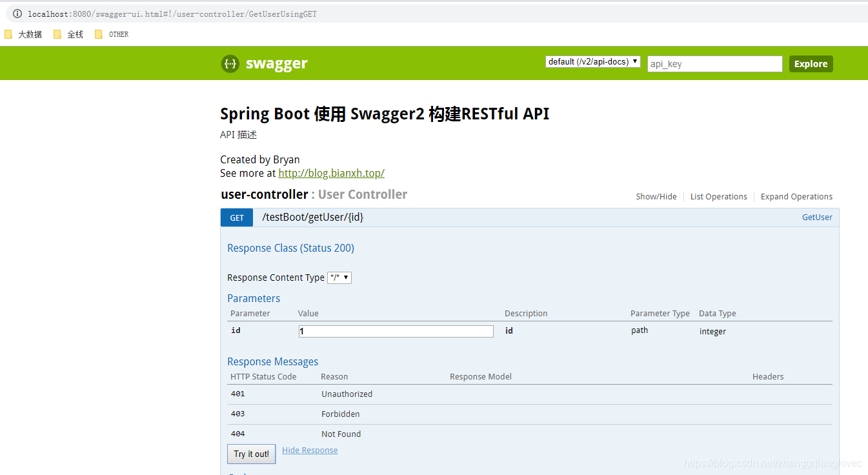Screen dimensions: 868x475
Task: Collapse the user-controller section heading
Action: (265, 194)
